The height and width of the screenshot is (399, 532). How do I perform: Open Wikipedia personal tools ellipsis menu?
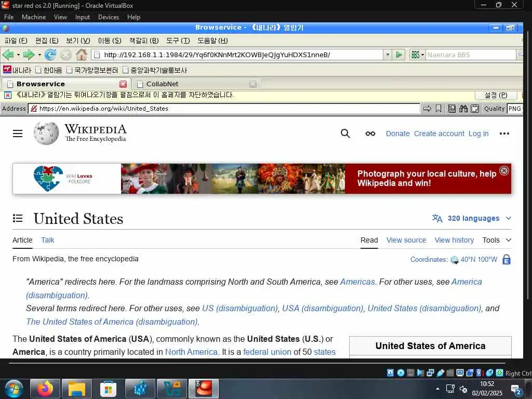[x=504, y=134]
